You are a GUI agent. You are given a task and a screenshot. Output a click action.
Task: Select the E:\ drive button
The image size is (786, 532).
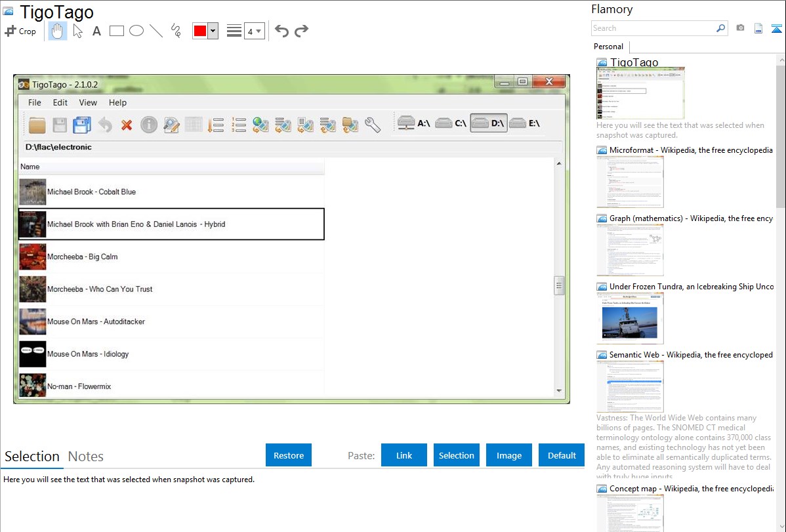(524, 123)
